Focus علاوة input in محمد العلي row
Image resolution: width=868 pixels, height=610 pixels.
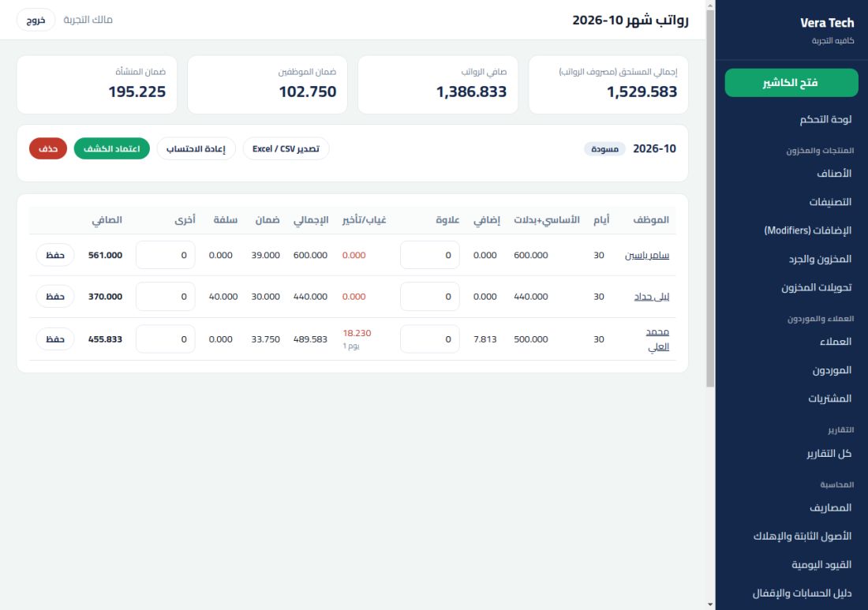click(430, 339)
